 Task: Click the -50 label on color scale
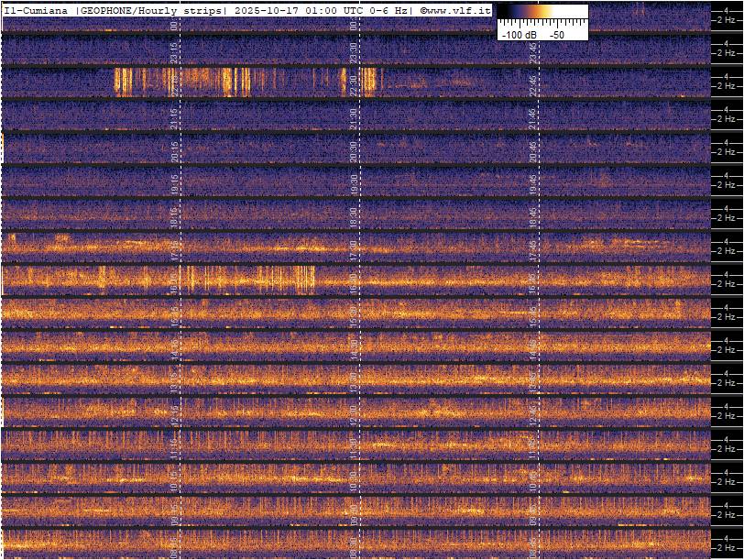556,34
